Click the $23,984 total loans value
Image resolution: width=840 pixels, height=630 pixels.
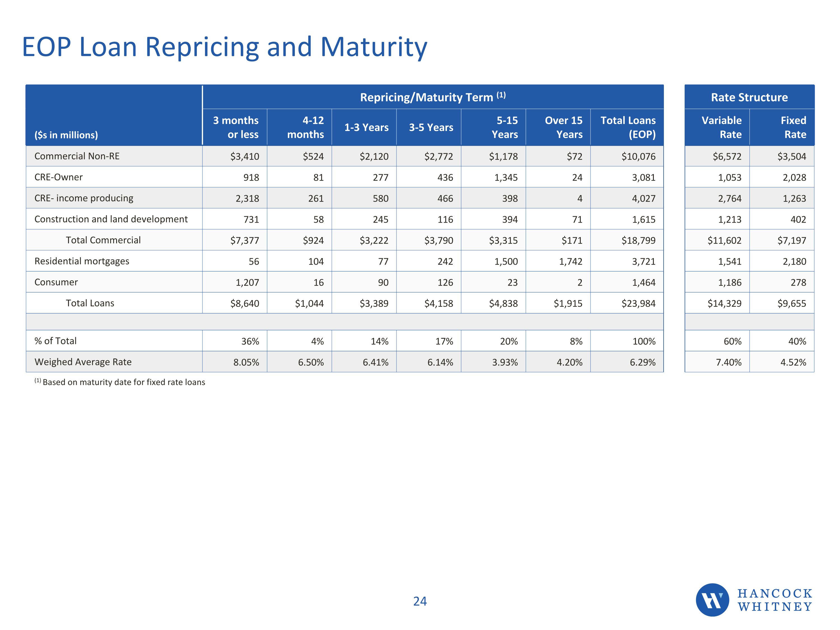tap(638, 304)
